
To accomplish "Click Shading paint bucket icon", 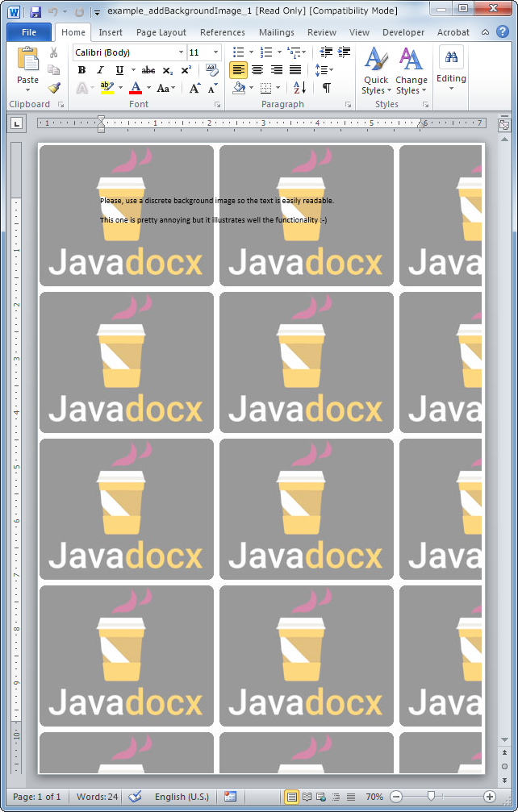I will point(239,88).
